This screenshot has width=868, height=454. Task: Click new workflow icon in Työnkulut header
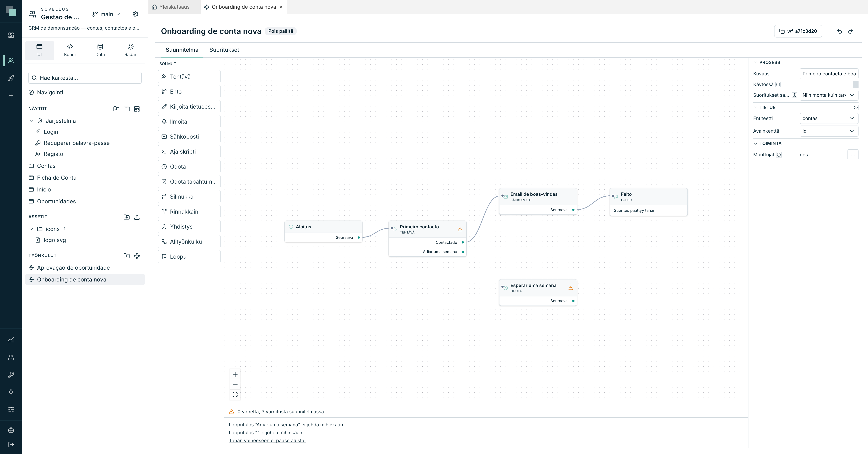coord(137,256)
